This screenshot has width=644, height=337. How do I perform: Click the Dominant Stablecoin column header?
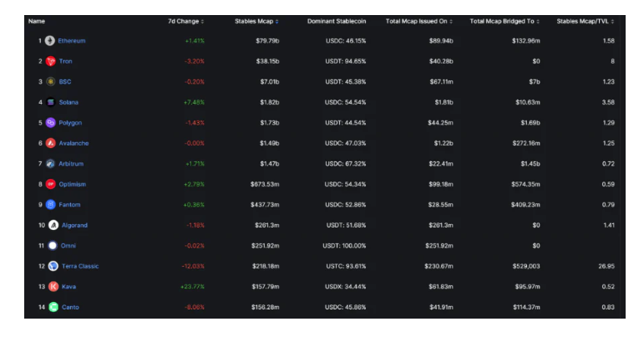(337, 22)
